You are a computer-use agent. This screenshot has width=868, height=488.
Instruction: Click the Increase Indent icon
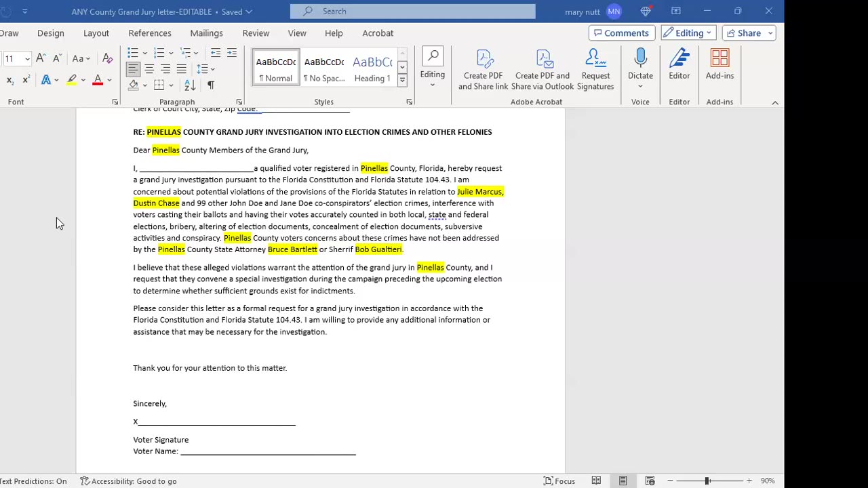pos(232,53)
